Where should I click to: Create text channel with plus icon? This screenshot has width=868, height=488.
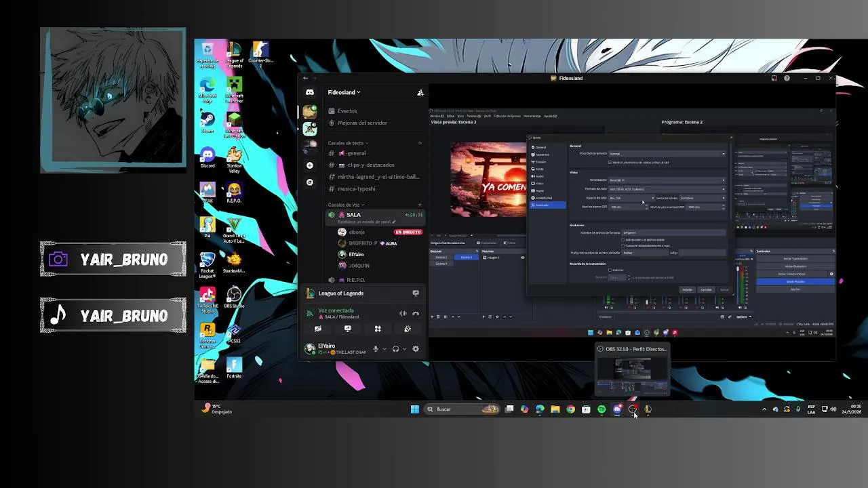[420, 143]
